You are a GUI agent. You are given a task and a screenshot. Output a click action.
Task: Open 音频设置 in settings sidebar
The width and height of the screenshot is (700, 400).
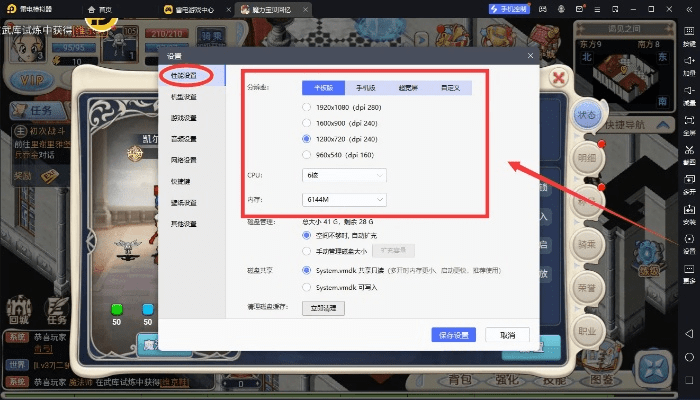183,139
